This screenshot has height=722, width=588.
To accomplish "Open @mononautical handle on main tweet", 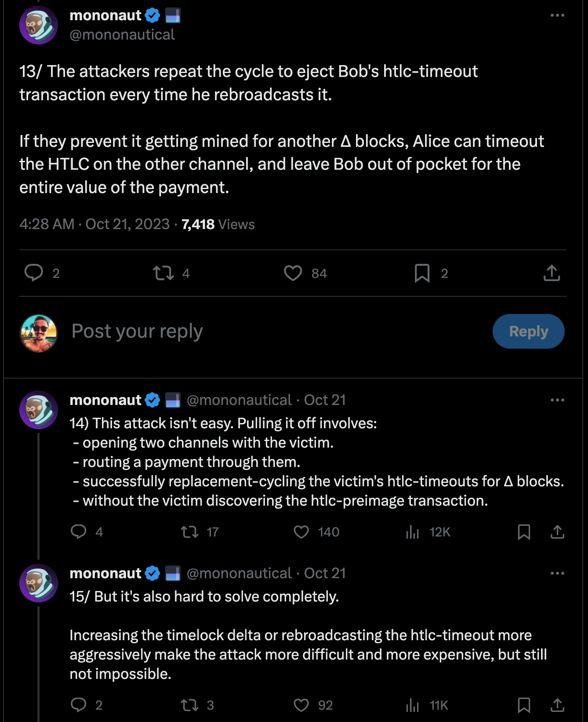I will (122, 35).
